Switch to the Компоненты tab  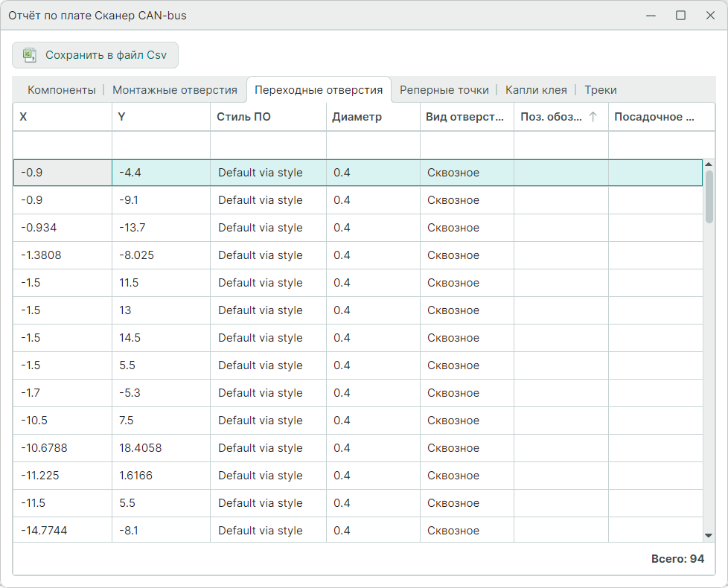tap(62, 90)
